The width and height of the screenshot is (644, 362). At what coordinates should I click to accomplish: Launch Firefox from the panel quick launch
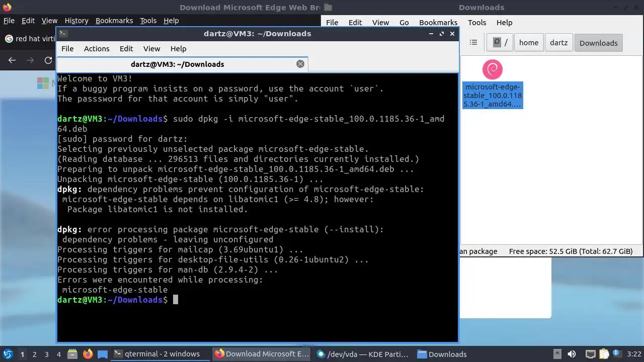tap(88, 354)
